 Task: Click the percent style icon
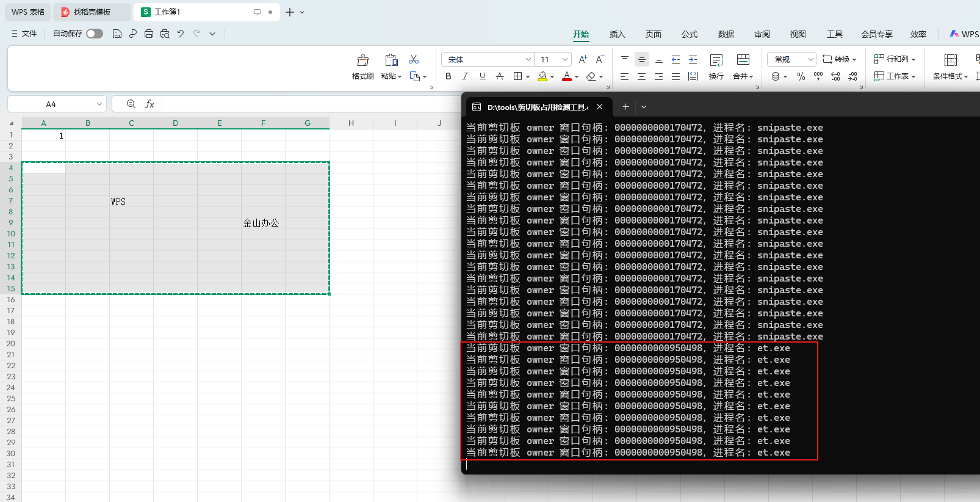coord(801,76)
